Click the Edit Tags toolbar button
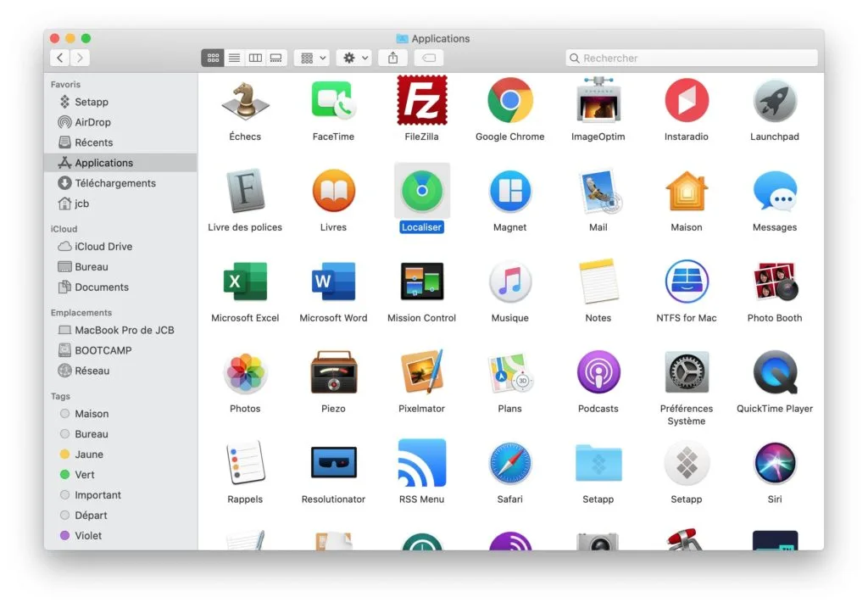The width and height of the screenshot is (868, 608). [429, 58]
